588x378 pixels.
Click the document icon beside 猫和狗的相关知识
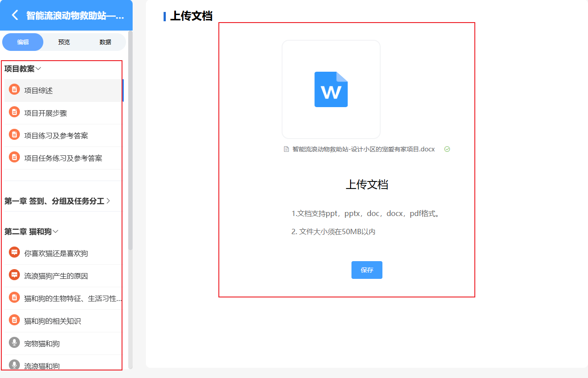[x=15, y=320]
